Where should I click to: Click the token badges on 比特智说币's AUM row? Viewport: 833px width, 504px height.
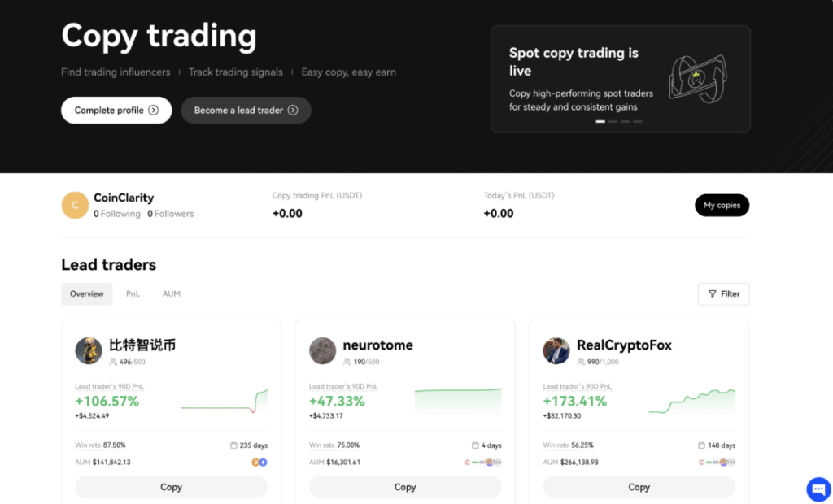[x=260, y=462]
